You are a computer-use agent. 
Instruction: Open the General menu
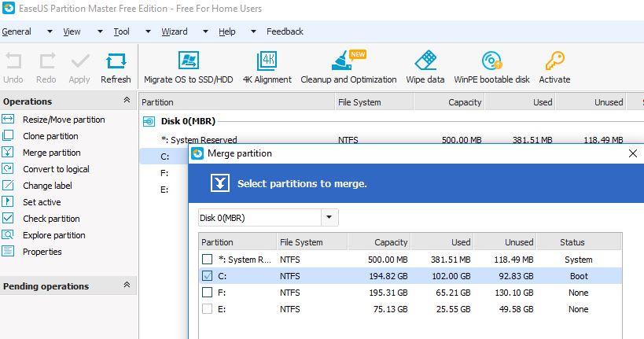pos(17,31)
